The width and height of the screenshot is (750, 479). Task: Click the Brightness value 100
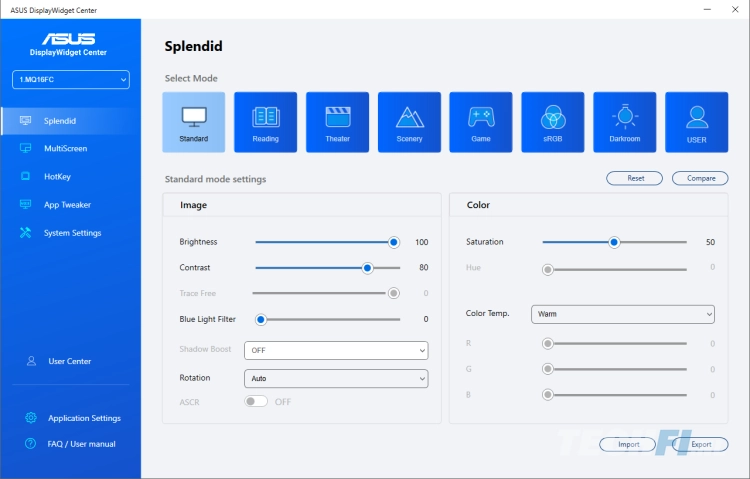[x=421, y=242]
